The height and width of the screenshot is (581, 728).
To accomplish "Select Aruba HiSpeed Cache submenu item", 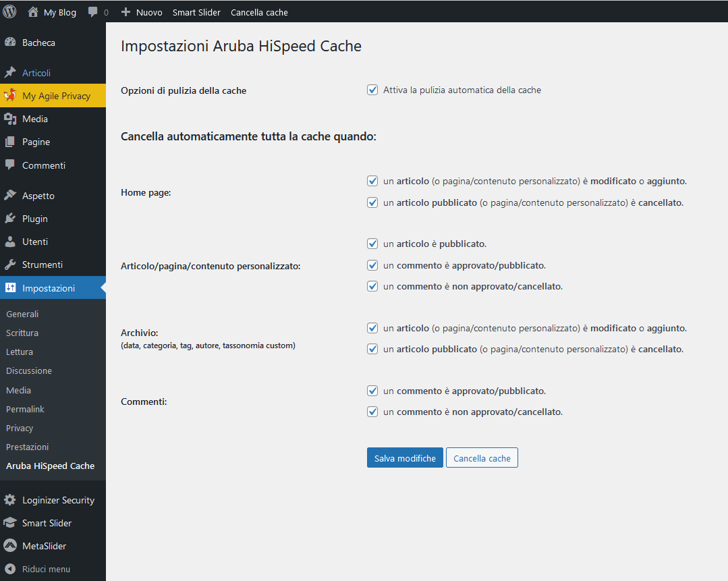I will click(x=50, y=466).
